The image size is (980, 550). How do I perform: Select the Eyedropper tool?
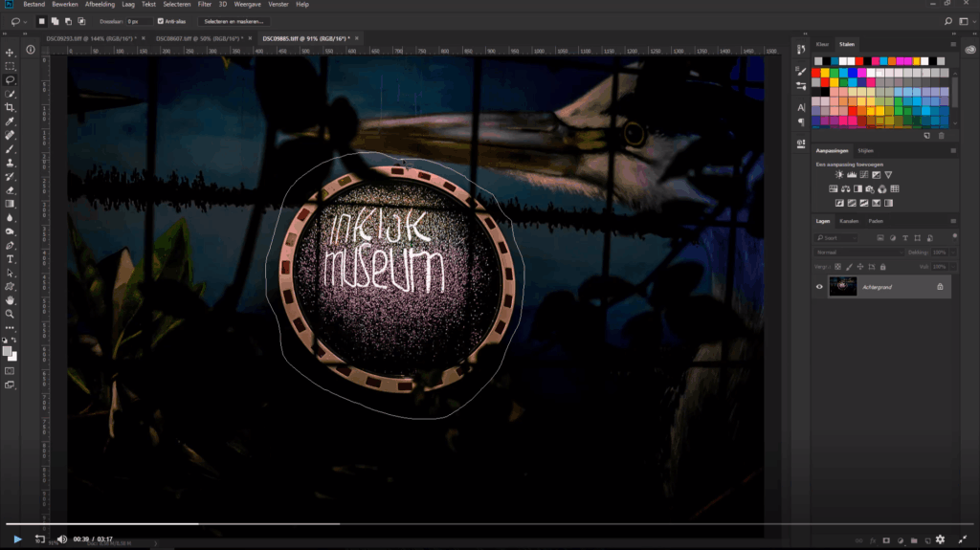(x=10, y=121)
